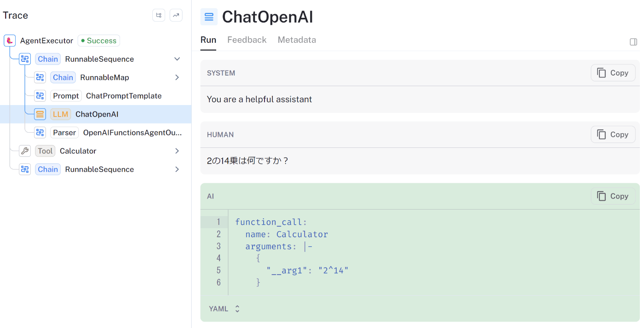Click the text 'You are a helpful assistant'
The height and width of the screenshot is (328, 644).
click(259, 100)
